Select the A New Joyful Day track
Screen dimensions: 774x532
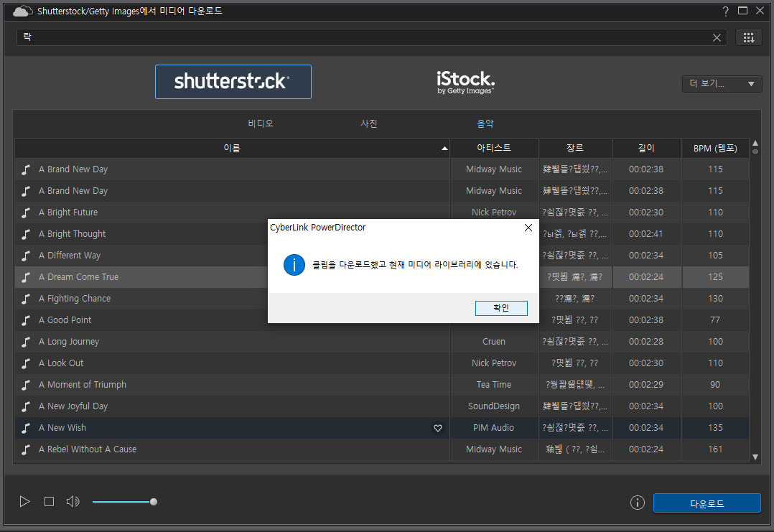tap(232, 406)
